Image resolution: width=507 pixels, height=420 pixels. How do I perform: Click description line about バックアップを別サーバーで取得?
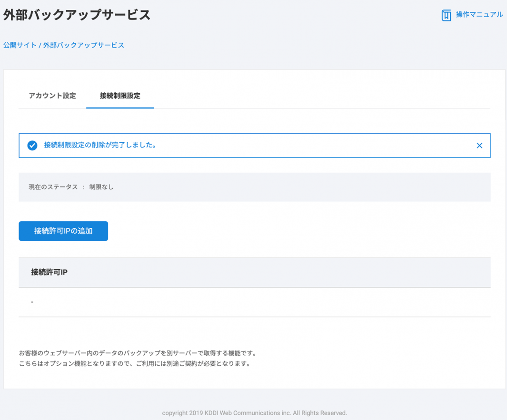138,353
